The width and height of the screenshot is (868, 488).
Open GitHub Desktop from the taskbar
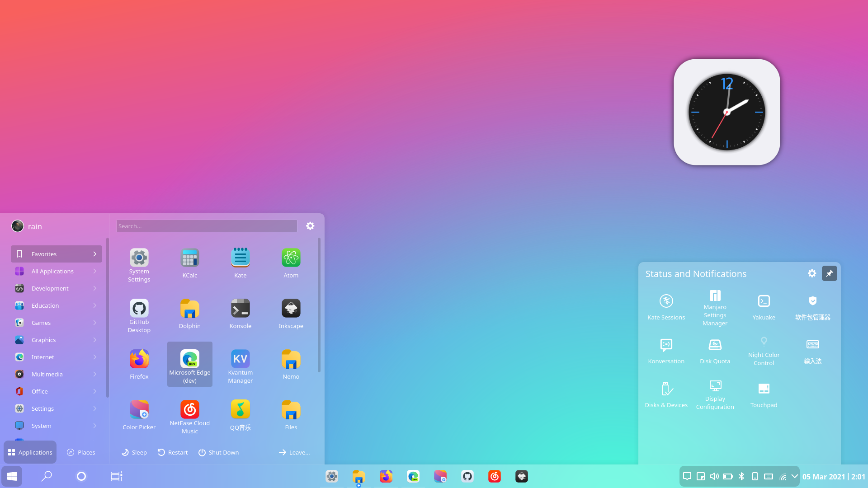point(467,476)
